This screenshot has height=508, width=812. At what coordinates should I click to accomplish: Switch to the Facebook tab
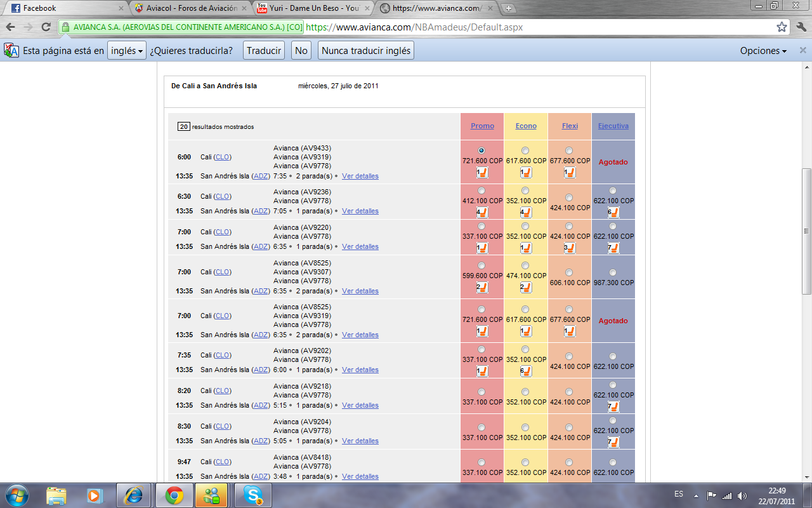point(63,8)
